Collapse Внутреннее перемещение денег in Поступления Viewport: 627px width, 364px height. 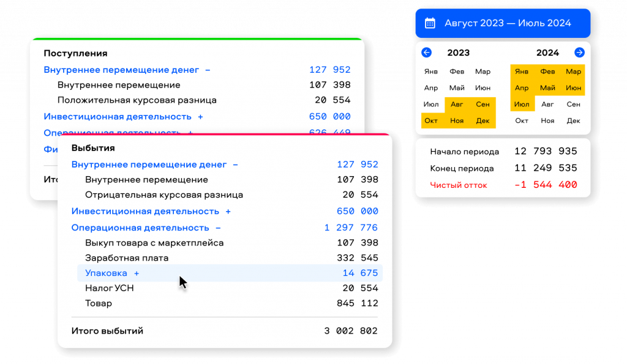click(208, 70)
